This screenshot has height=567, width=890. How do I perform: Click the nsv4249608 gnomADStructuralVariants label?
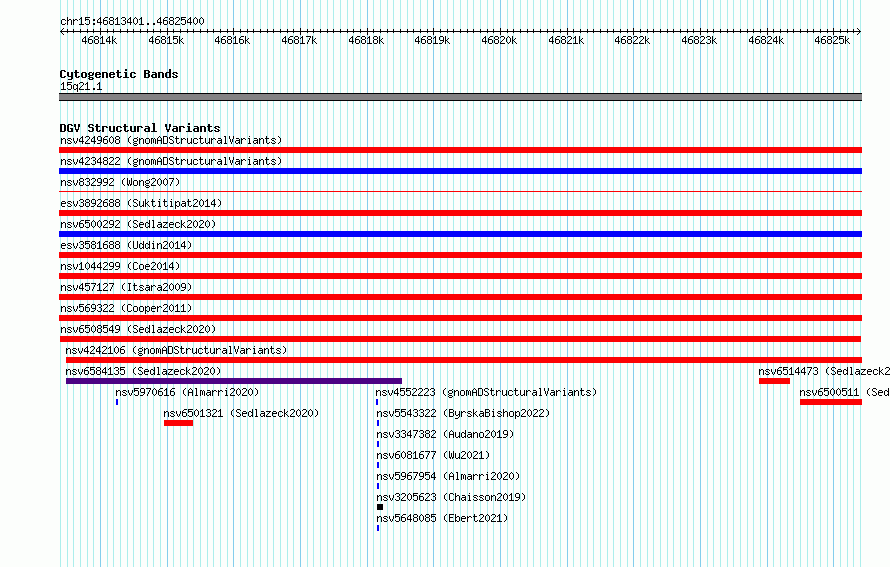click(171, 140)
